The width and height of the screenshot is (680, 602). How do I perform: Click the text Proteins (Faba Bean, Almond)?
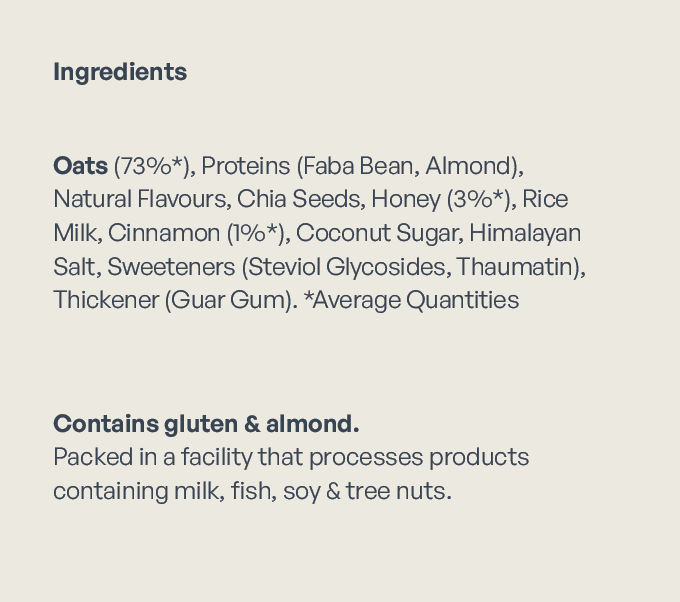point(361,165)
